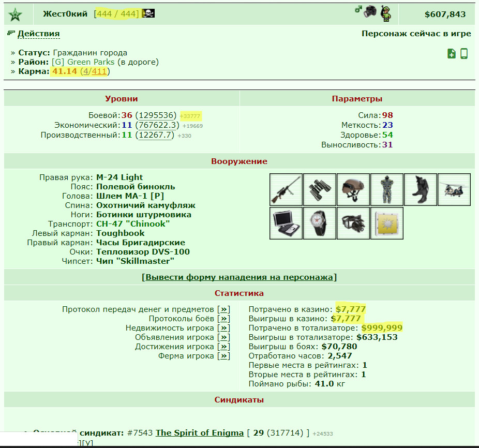Viewport: 479px width, 448px height.
Task: Open the field binoculars thumbnail
Action: click(320, 189)
